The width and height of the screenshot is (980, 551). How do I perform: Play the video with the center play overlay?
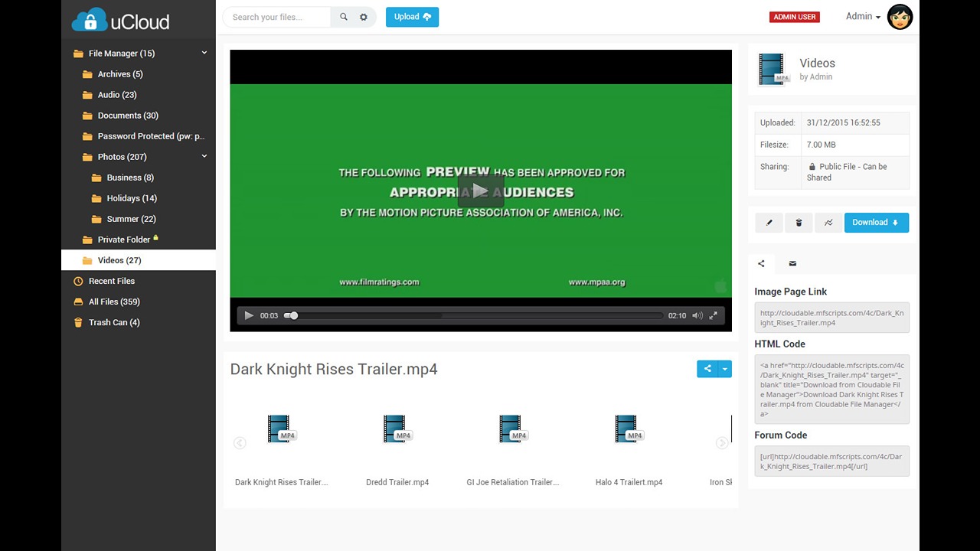480,191
